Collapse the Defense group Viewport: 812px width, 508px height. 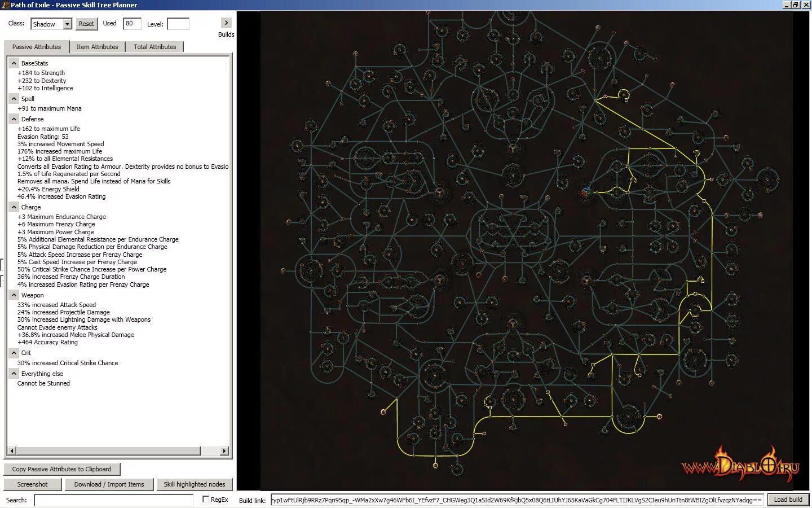tap(14, 119)
